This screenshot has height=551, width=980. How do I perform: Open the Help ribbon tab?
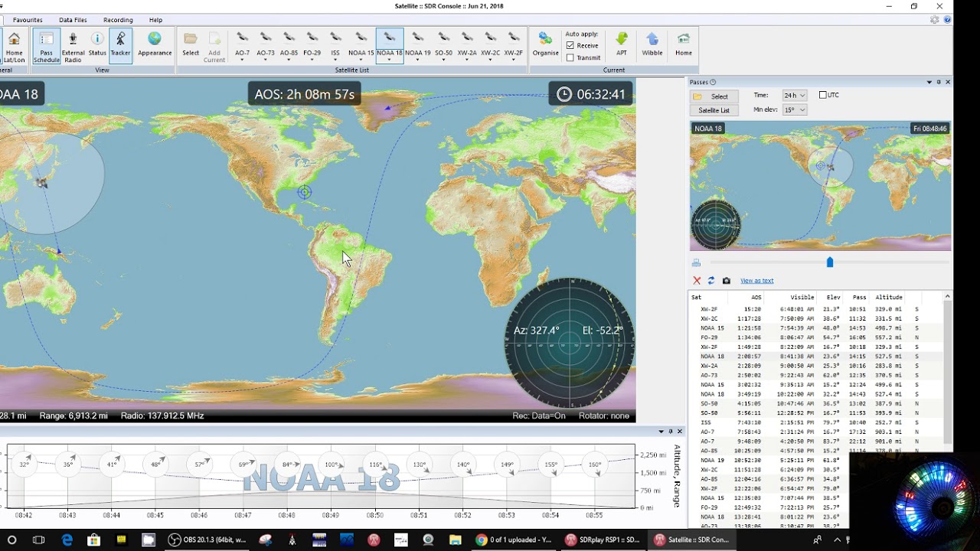[x=155, y=20]
